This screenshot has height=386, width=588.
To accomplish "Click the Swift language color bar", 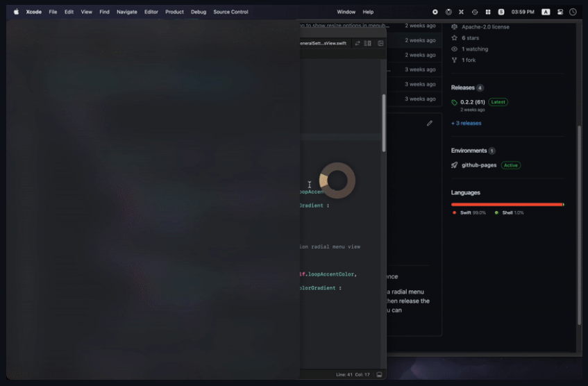I will pos(506,205).
